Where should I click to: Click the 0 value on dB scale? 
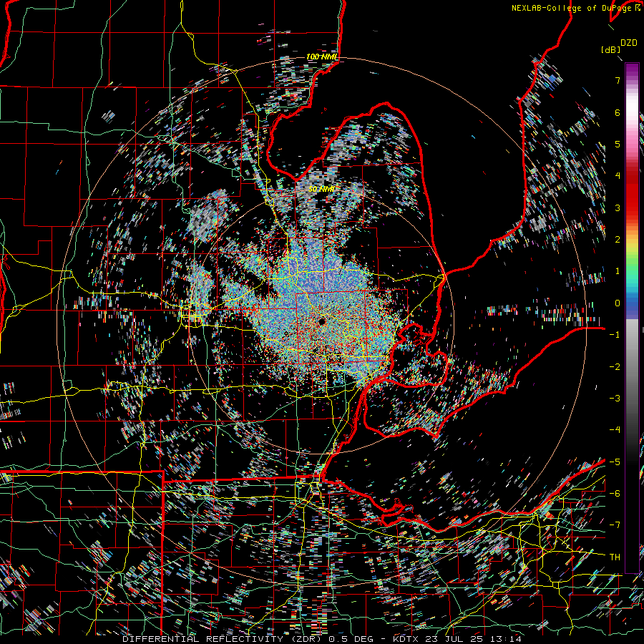[x=618, y=303]
